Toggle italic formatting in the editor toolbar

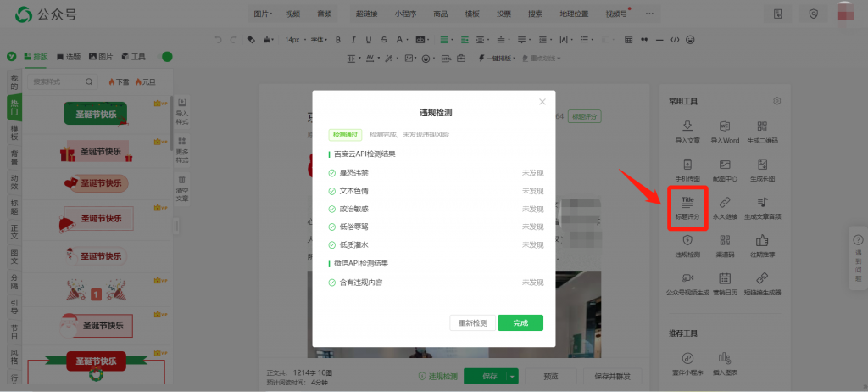(353, 40)
